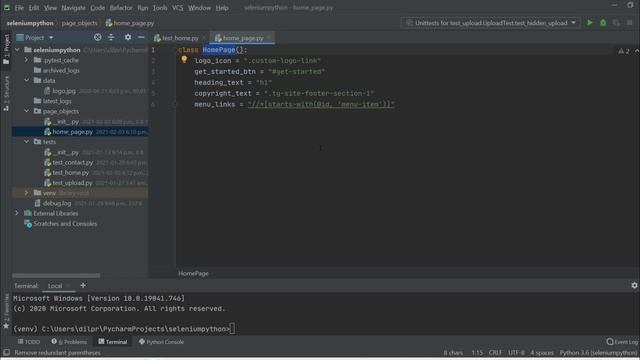This screenshot has height=360, width=640.
Task: Select debug.log file in tree
Action: (57, 203)
